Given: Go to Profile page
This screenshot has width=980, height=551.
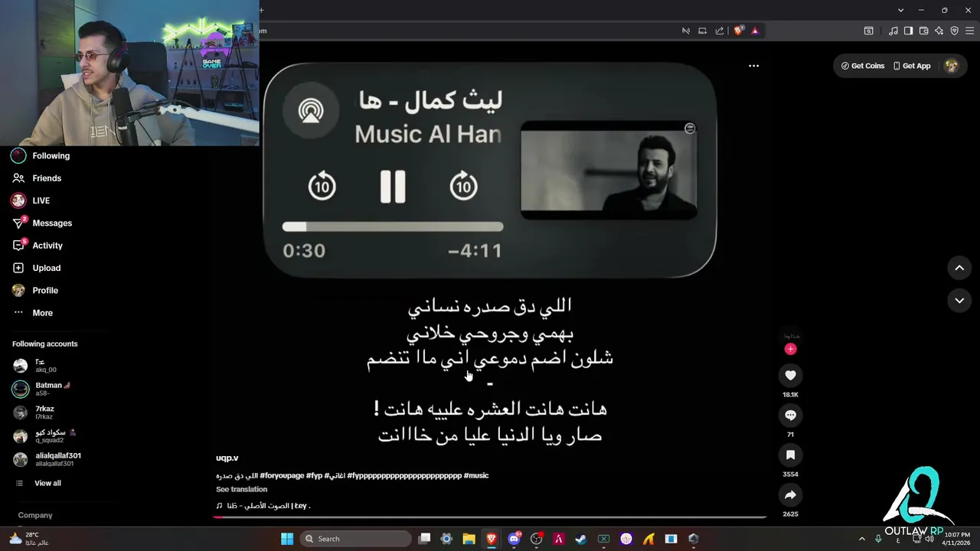Looking at the screenshot, I should [35, 290].
